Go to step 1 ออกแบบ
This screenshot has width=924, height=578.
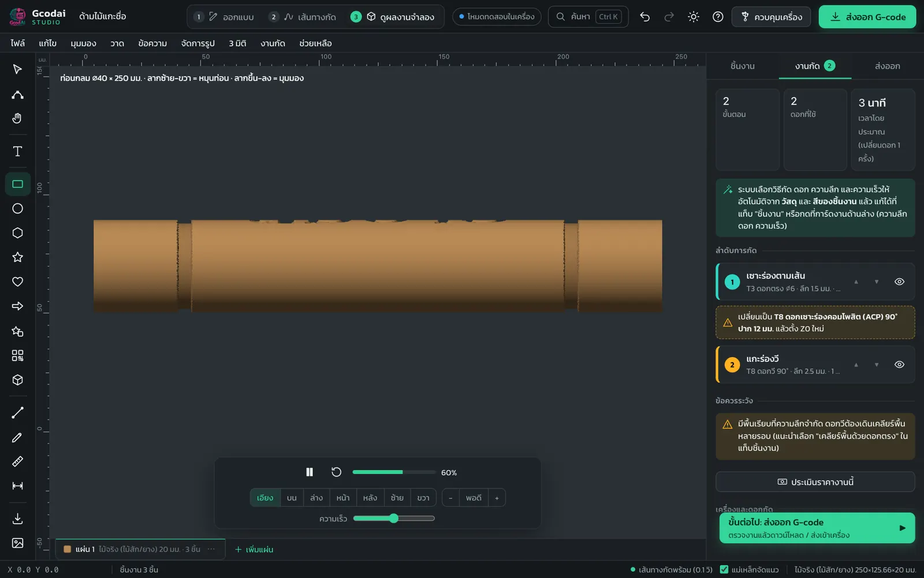(x=224, y=17)
